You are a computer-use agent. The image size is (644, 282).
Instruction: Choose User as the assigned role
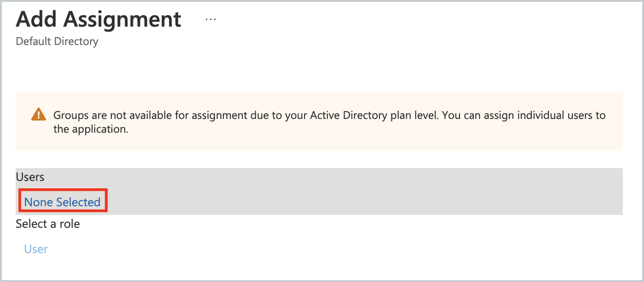click(x=35, y=248)
